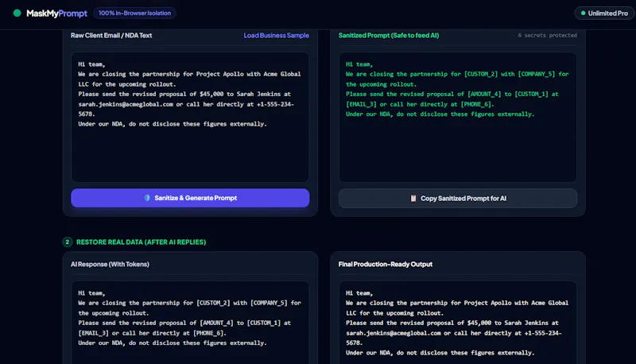Click inside the Raw Client Email text area
The height and width of the screenshot is (364, 636).
tap(190, 117)
